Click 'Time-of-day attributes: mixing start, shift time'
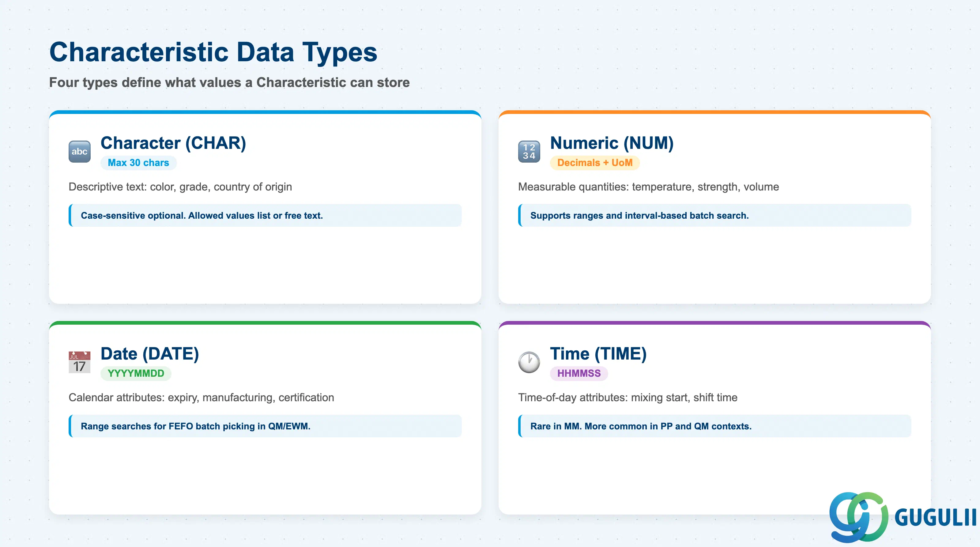 point(628,398)
